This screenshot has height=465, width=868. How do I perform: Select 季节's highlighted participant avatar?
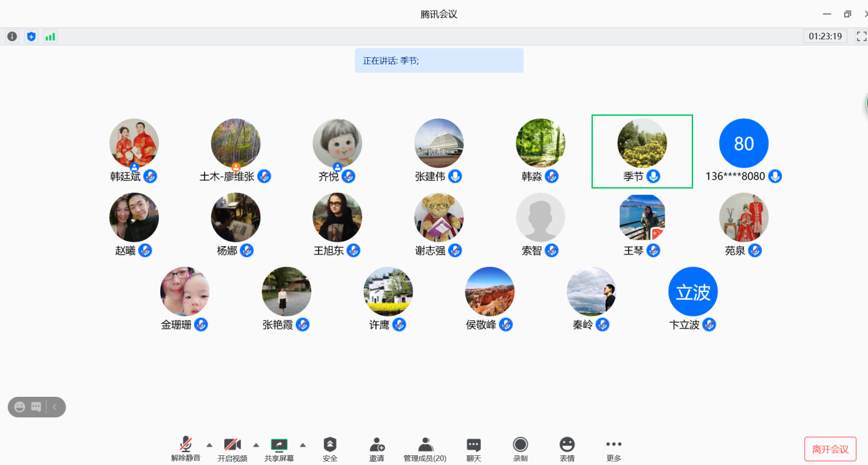pyautogui.click(x=642, y=143)
